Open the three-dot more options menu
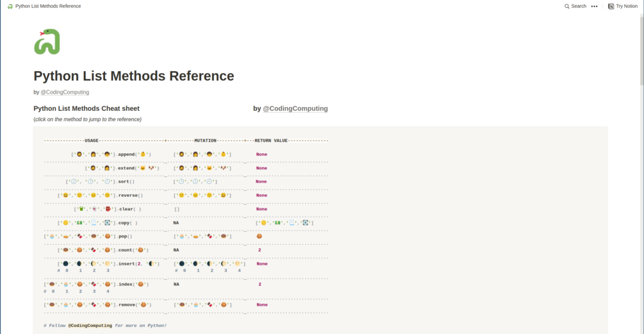Viewport: 644px width, 334px height. (594, 6)
